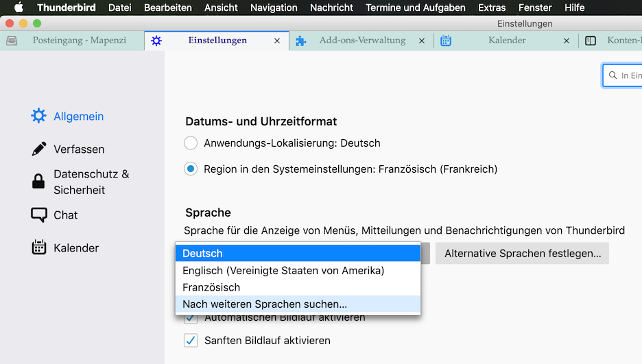Close the Kalender tab

pyautogui.click(x=567, y=41)
